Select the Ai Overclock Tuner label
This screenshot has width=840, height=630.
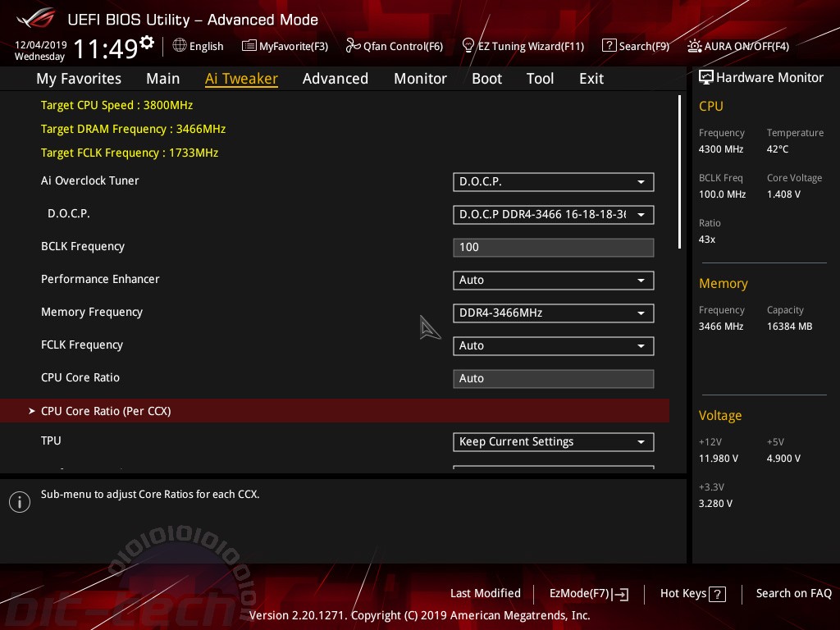pyautogui.click(x=90, y=180)
